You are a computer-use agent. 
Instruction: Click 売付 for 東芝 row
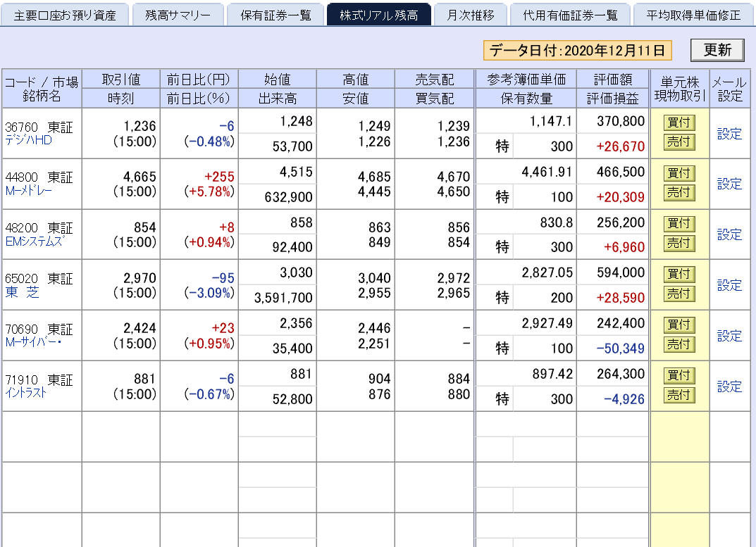679,294
